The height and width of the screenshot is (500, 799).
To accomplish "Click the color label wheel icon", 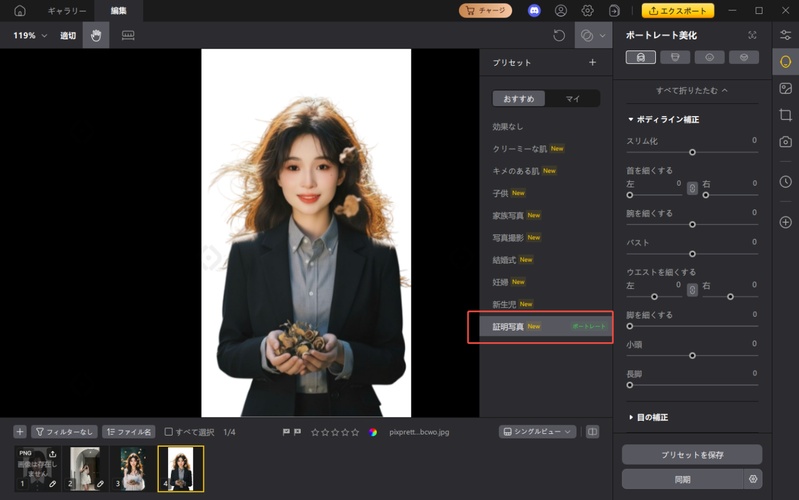I will coord(373,432).
